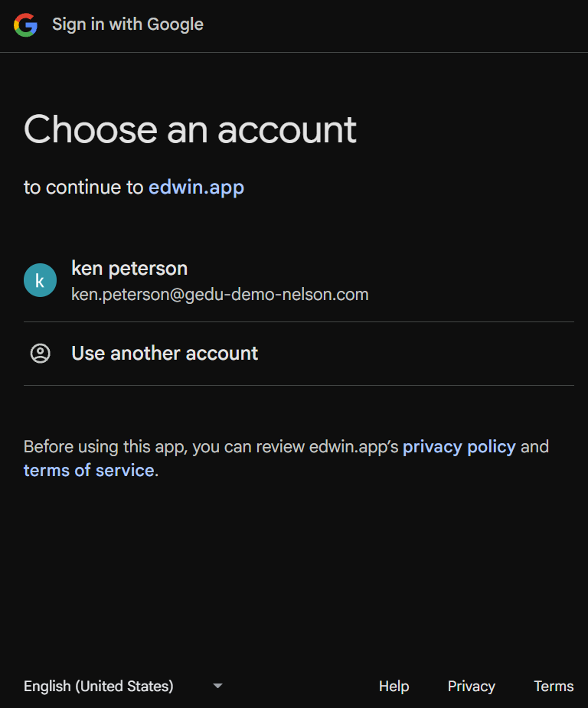Click ken peterson's round avatar icon
The image size is (588, 708).
click(x=40, y=281)
